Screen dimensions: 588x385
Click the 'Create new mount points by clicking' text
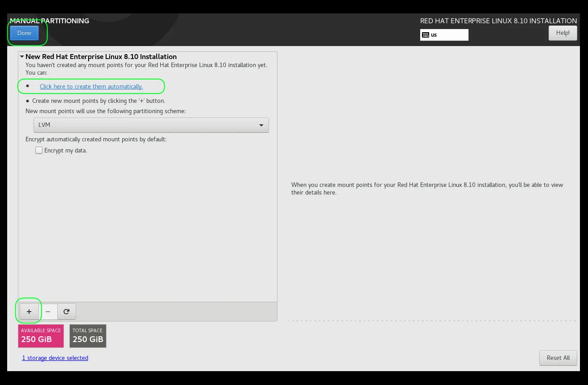(x=98, y=101)
